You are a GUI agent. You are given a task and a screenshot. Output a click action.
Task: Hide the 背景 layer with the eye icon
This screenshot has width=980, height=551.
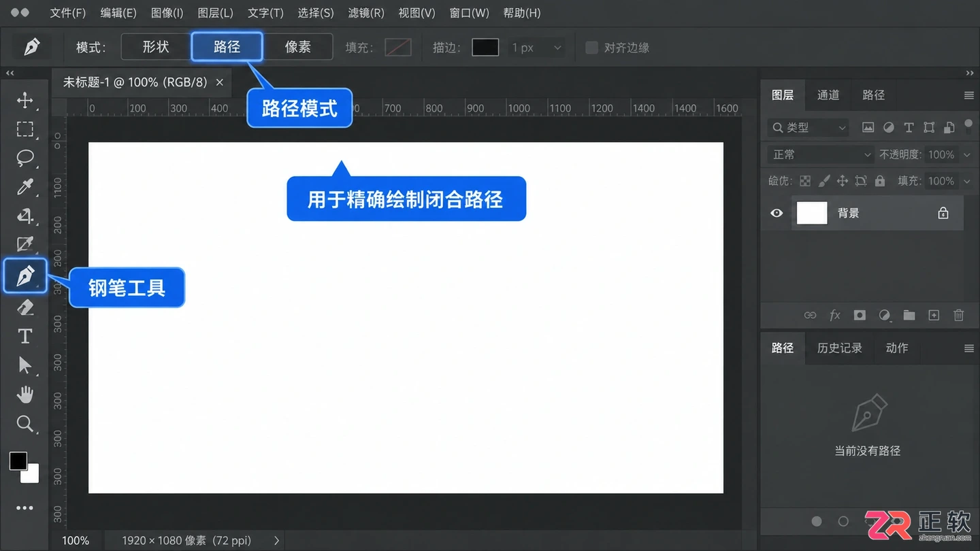tap(777, 213)
